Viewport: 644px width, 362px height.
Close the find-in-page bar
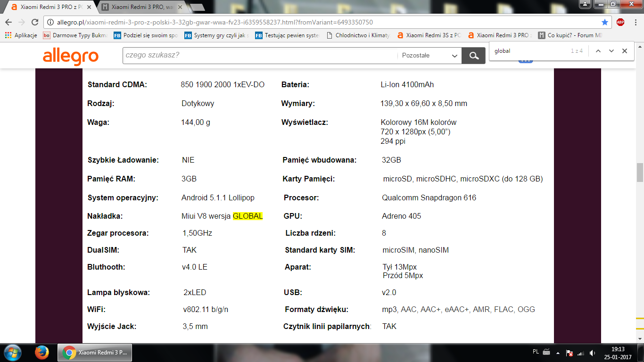(x=625, y=51)
